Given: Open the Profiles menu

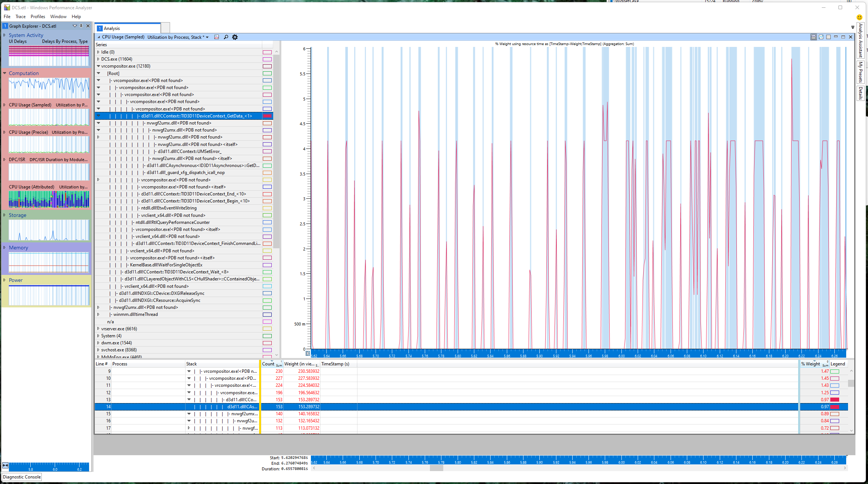Looking at the screenshot, I should 38,17.
